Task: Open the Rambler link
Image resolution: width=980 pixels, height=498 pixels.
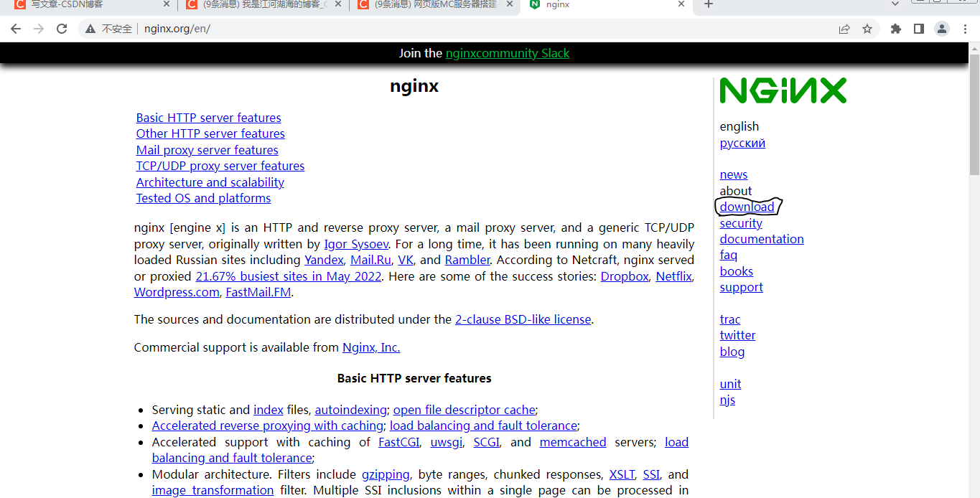Action: click(x=467, y=260)
